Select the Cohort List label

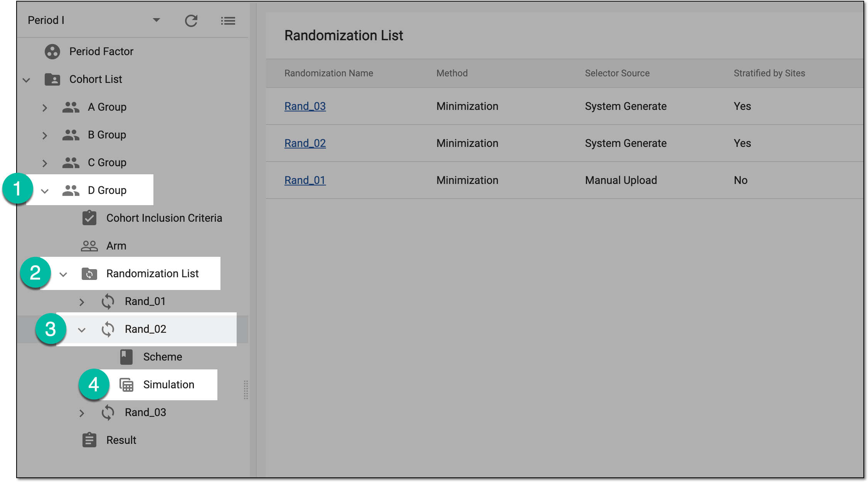[x=96, y=79]
